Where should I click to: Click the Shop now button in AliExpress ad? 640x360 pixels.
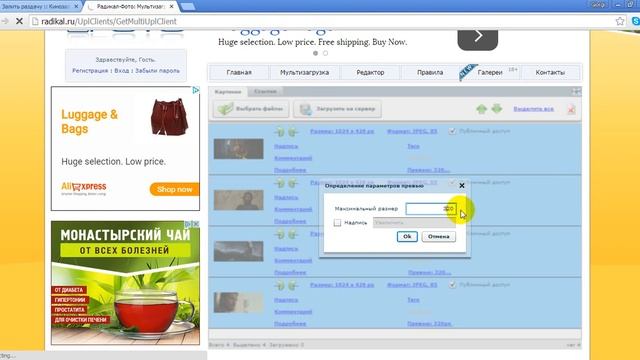(x=174, y=189)
